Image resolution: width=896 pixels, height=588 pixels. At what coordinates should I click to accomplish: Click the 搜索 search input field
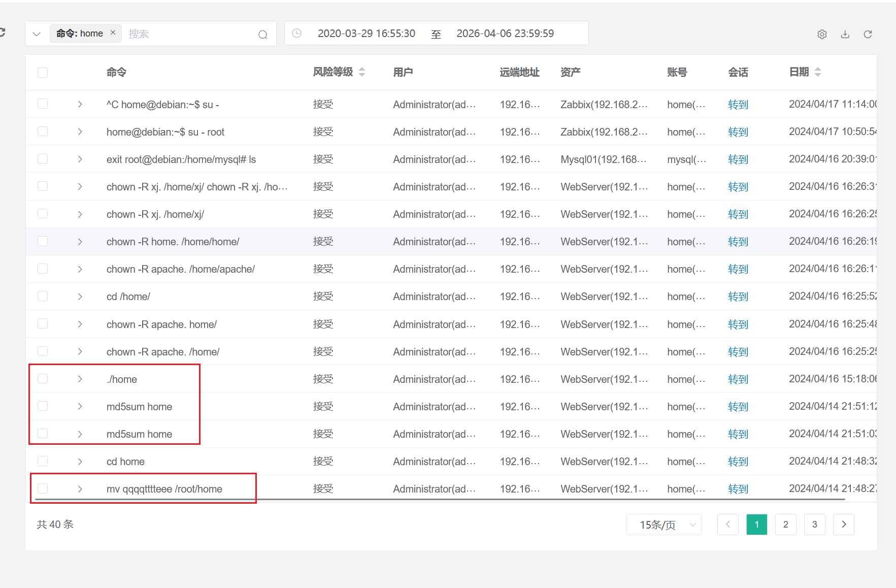(188, 34)
